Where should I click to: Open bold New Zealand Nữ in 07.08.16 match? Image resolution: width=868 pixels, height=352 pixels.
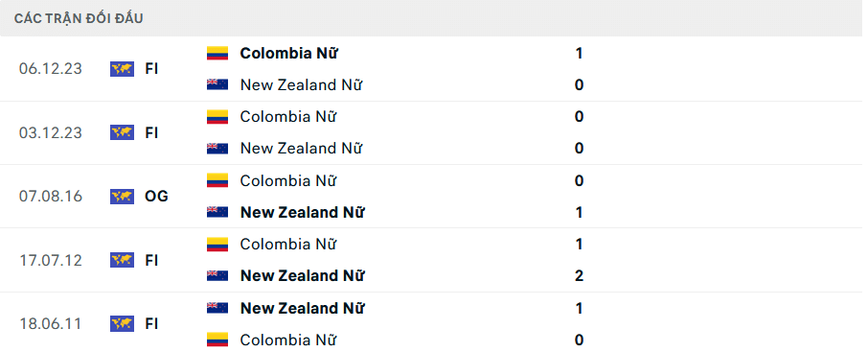pyautogui.click(x=302, y=213)
